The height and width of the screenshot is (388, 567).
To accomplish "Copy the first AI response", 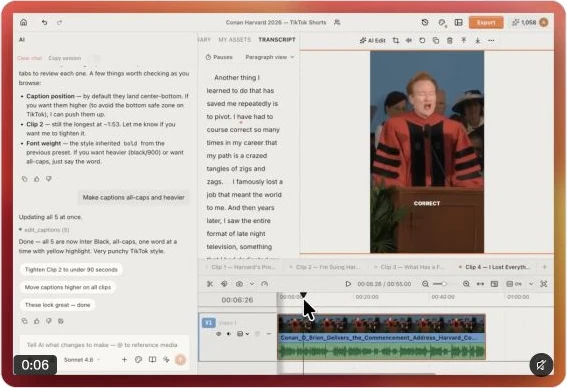I will pyautogui.click(x=25, y=179).
